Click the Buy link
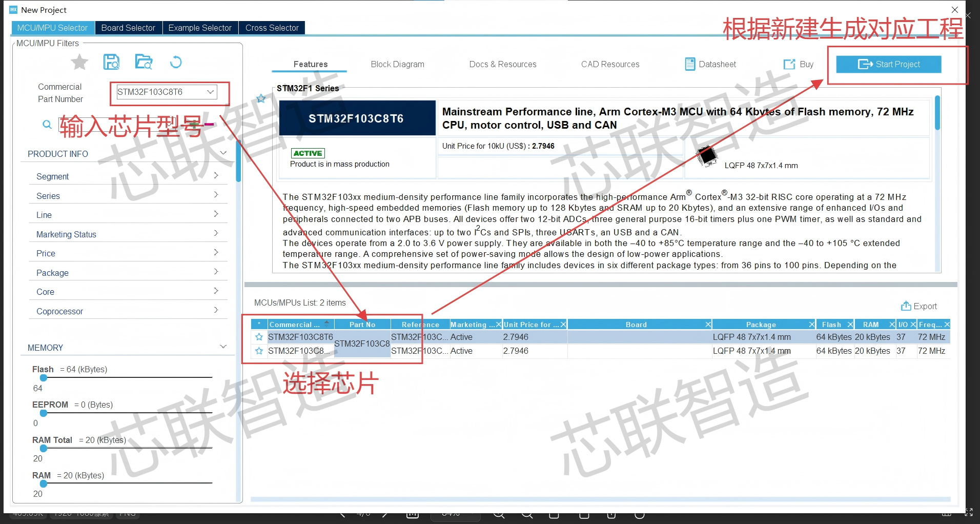The width and height of the screenshot is (980, 524). pyautogui.click(x=806, y=64)
